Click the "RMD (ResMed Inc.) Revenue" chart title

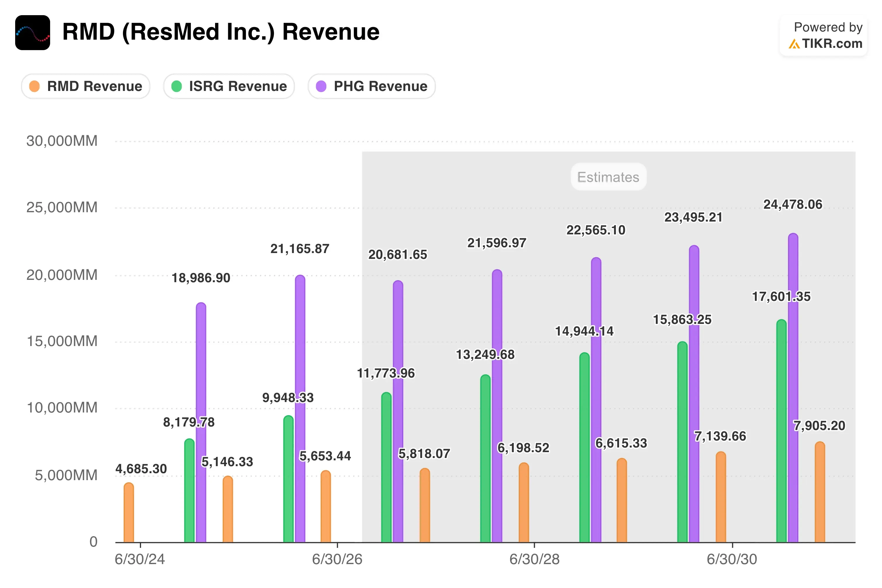click(221, 31)
